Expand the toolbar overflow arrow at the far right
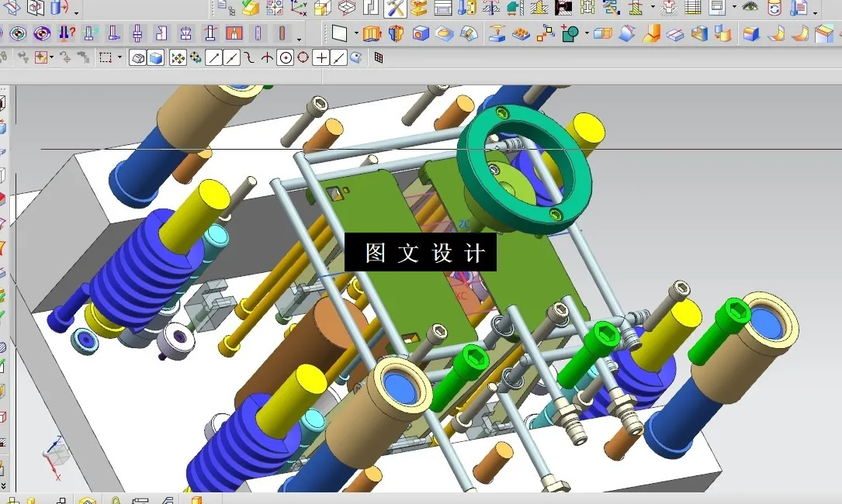This screenshot has height=504, width=842. (x=814, y=13)
